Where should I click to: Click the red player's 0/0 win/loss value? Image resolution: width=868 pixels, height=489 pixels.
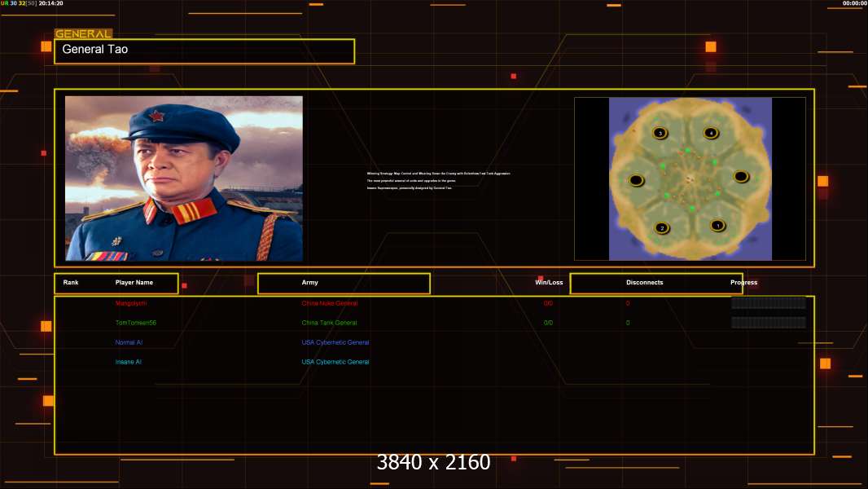coord(548,303)
